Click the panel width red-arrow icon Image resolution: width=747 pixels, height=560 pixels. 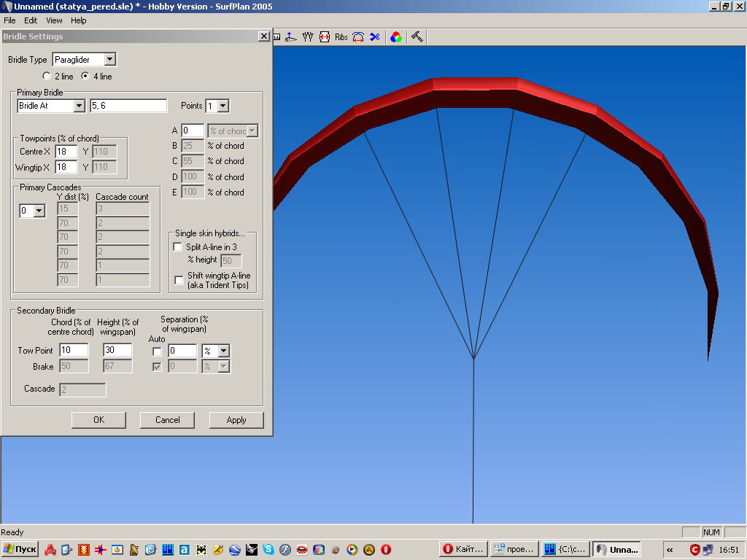click(325, 37)
